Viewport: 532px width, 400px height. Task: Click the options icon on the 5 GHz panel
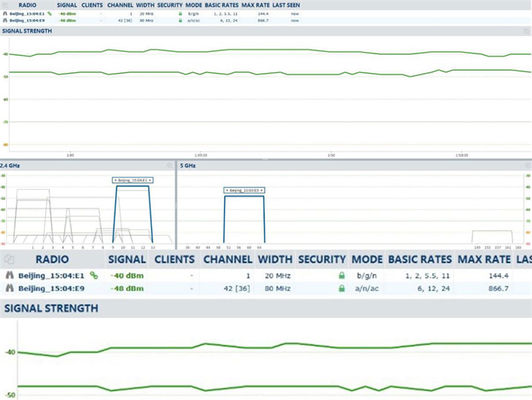[527, 165]
